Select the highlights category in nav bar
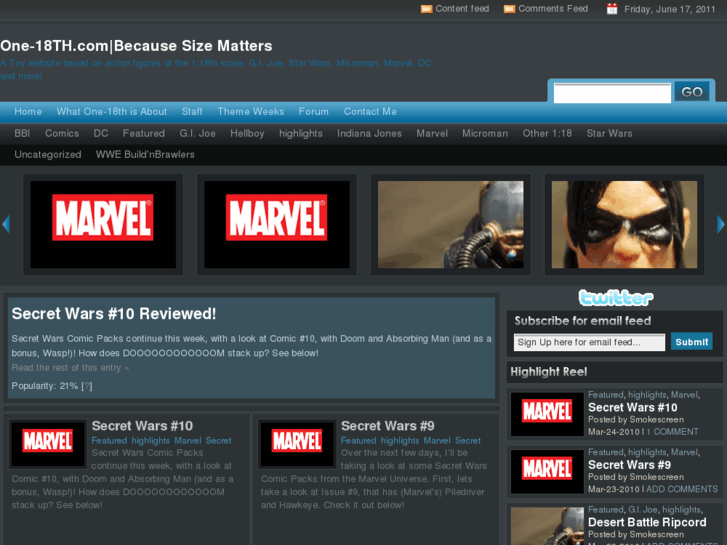Image resolution: width=727 pixels, height=545 pixels. coord(301,134)
